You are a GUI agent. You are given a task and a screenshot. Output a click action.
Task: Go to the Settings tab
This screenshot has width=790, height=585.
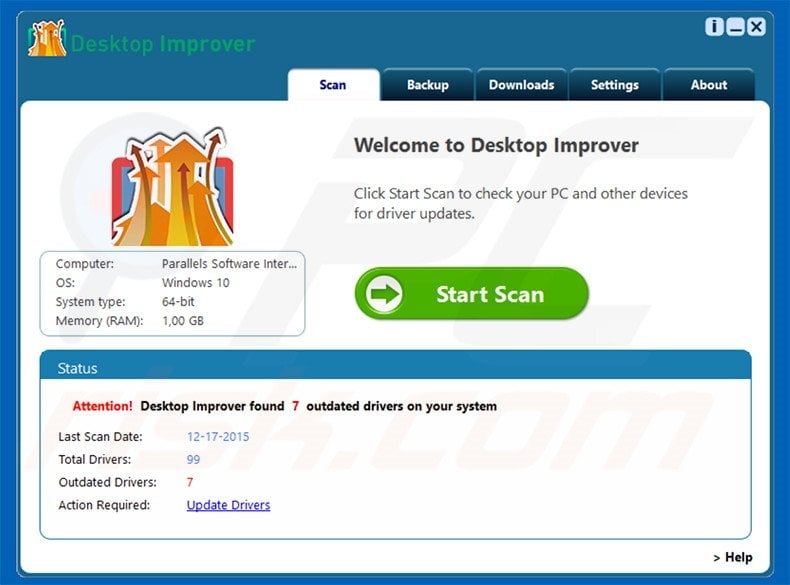[x=615, y=85]
